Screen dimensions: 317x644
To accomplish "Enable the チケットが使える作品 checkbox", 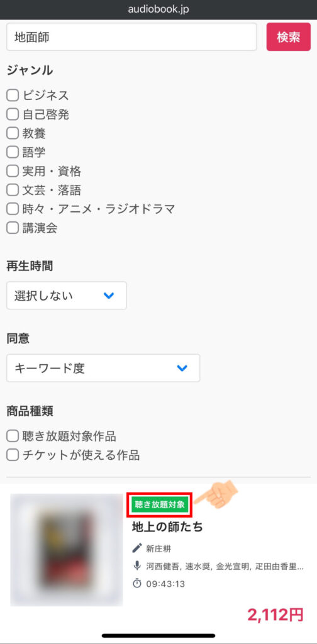I will [13, 455].
